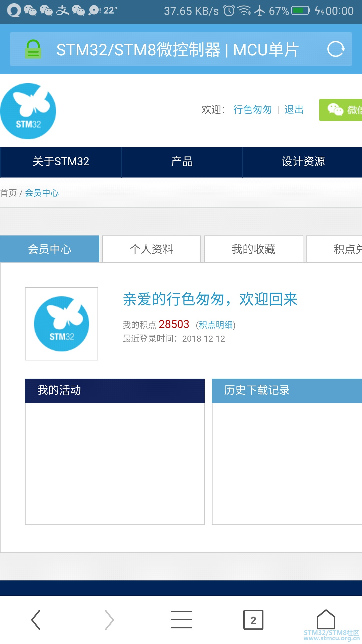
Task: Go back with the left arrow
Action: (x=36, y=620)
